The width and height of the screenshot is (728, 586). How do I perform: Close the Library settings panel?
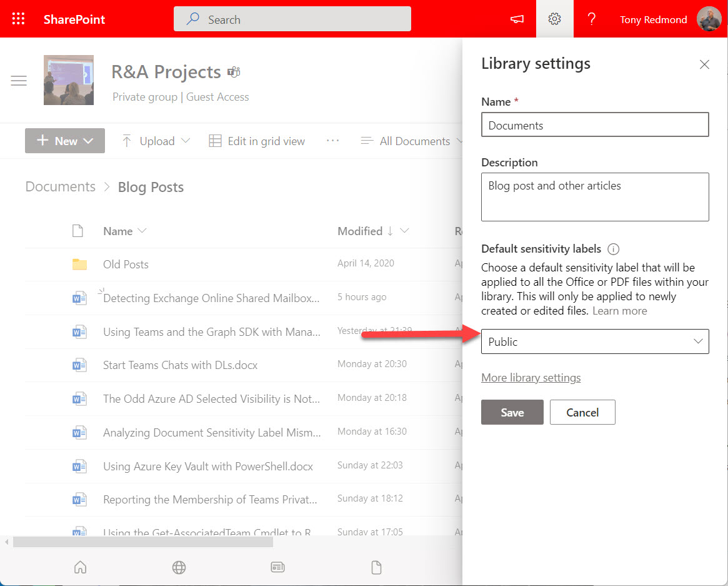[704, 64]
